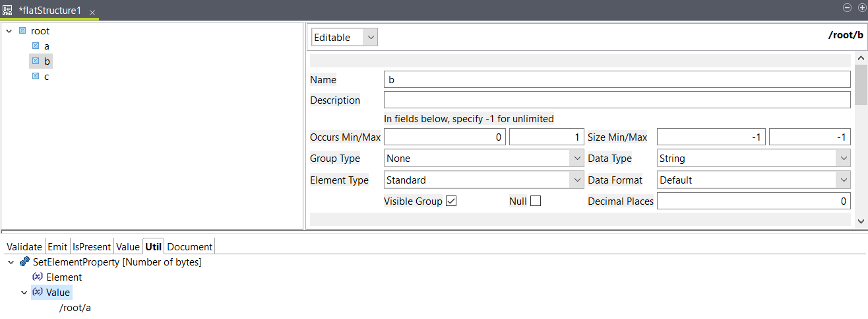The height and width of the screenshot is (319, 868).
Task: Click the Description input field
Action: pyautogui.click(x=617, y=100)
